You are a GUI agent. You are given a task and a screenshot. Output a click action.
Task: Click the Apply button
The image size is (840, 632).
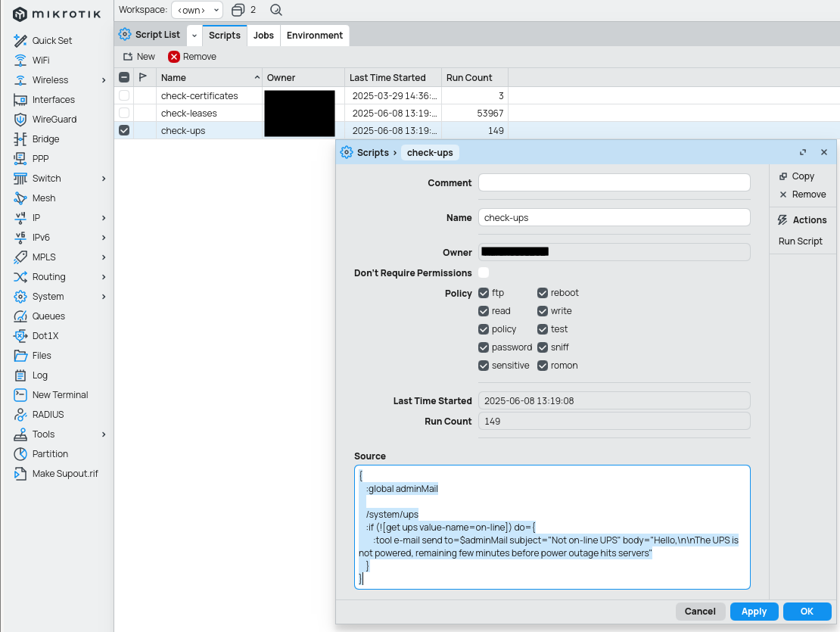pyautogui.click(x=754, y=611)
